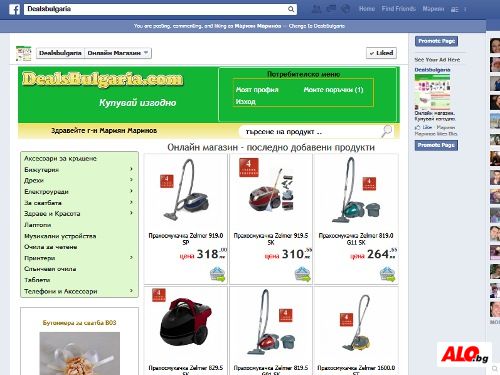
Task: Click the product search magnifier icon
Action: coord(387,131)
